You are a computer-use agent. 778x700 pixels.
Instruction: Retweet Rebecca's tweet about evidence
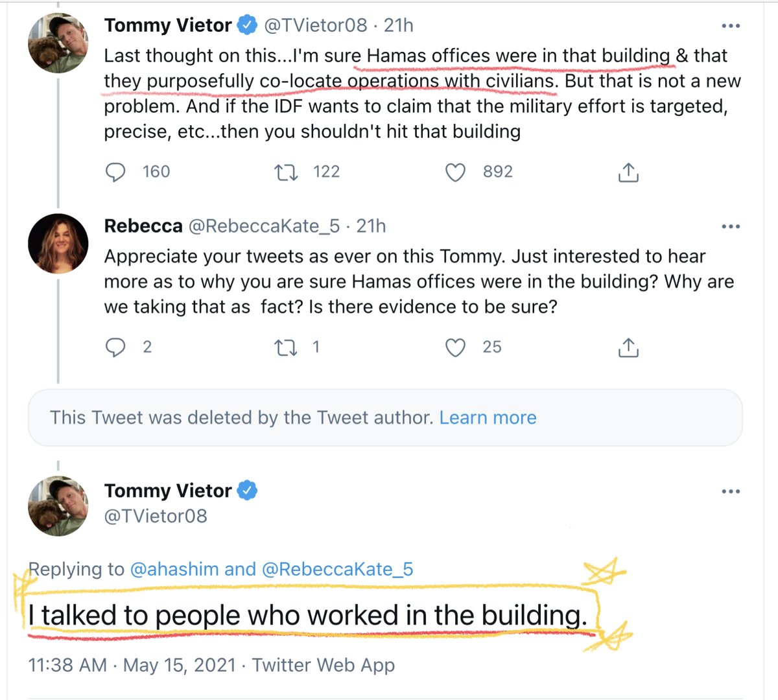tap(285, 347)
